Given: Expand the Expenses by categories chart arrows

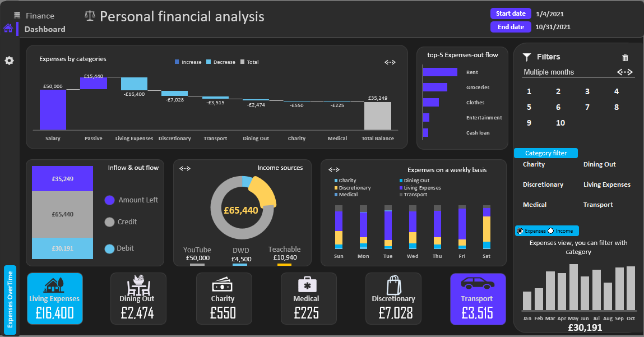Looking at the screenshot, I should (390, 62).
